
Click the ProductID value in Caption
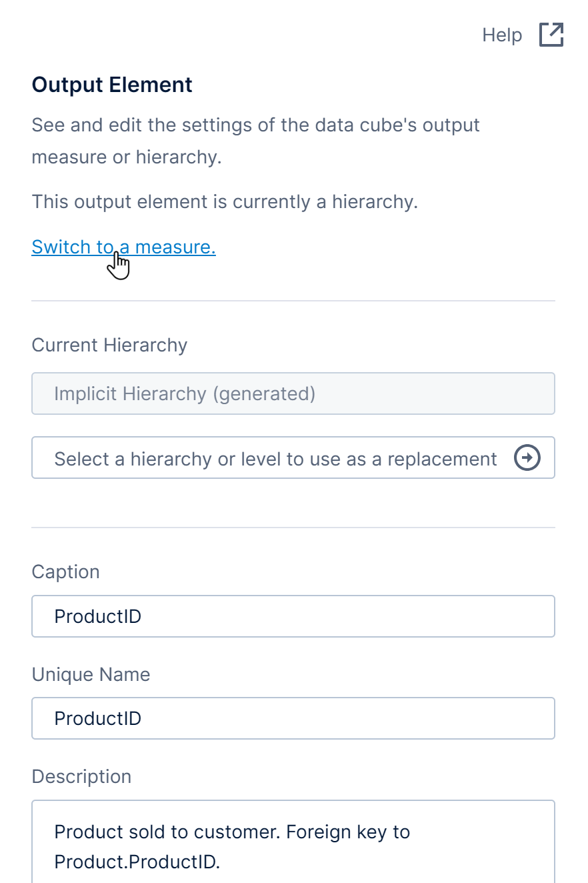(97, 616)
